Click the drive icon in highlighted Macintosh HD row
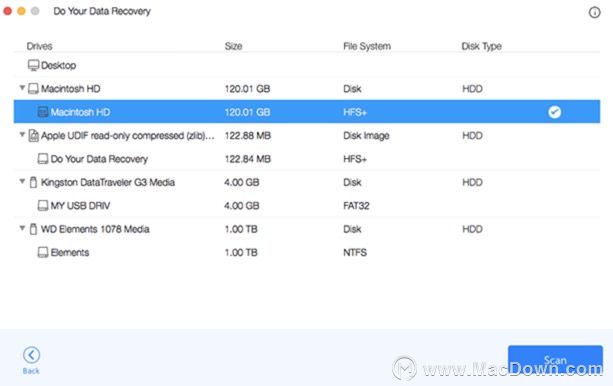The width and height of the screenshot is (613, 386). tap(43, 112)
